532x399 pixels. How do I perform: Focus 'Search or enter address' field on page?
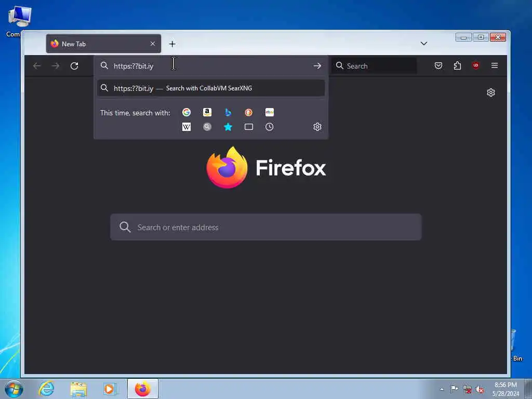pyautogui.click(x=265, y=227)
